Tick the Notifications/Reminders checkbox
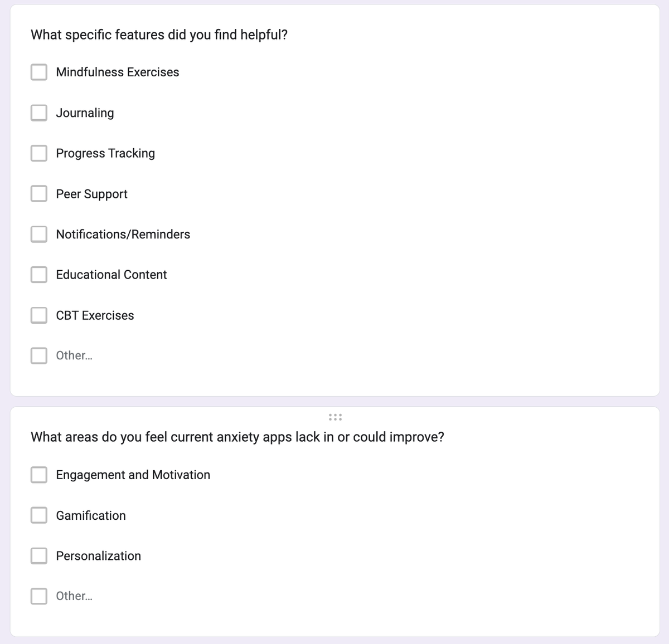The image size is (669, 644). pyautogui.click(x=38, y=234)
